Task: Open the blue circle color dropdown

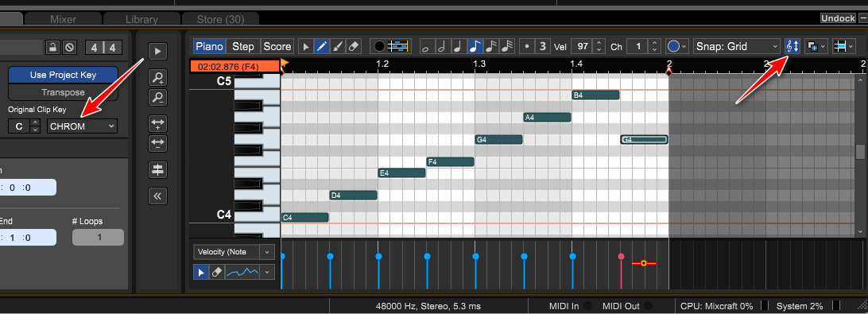Action: (x=677, y=47)
